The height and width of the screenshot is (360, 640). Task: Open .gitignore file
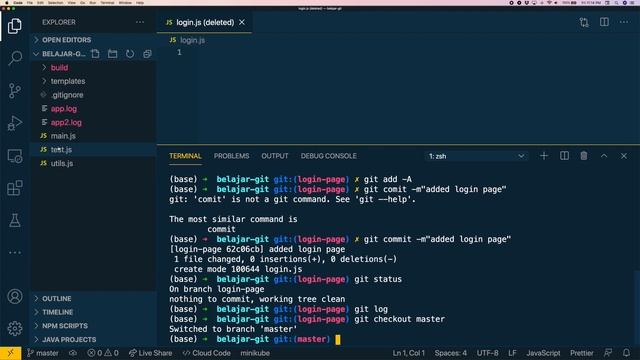94,95
